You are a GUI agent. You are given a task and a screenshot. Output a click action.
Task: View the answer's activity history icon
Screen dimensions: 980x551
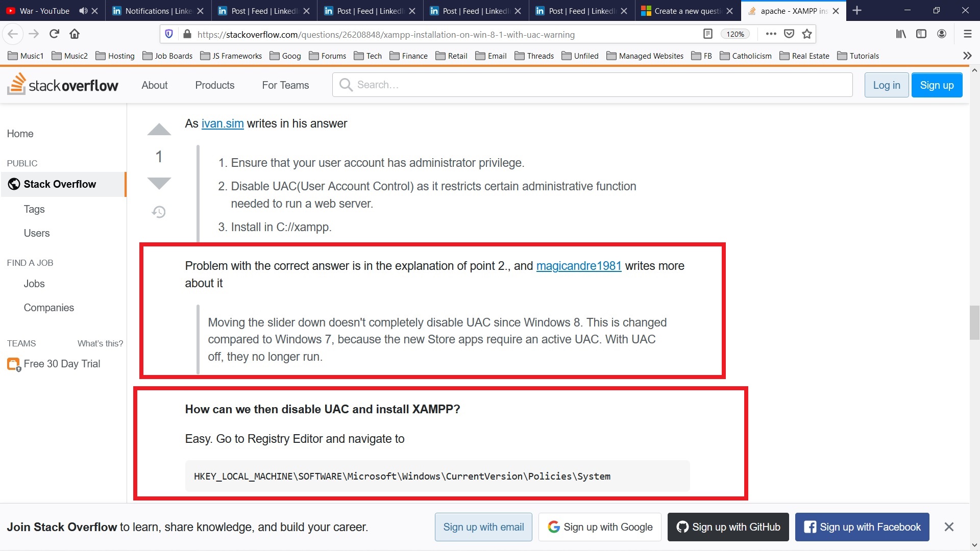(159, 212)
